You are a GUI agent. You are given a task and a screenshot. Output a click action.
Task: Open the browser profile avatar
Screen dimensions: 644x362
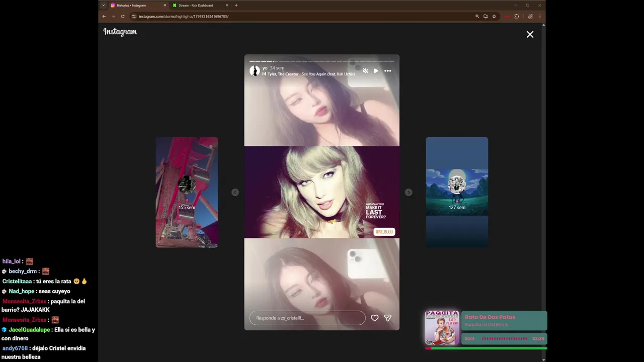[530, 16]
